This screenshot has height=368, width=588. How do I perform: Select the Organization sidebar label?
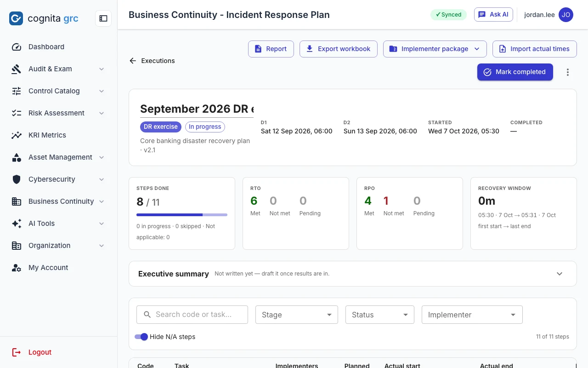click(50, 246)
